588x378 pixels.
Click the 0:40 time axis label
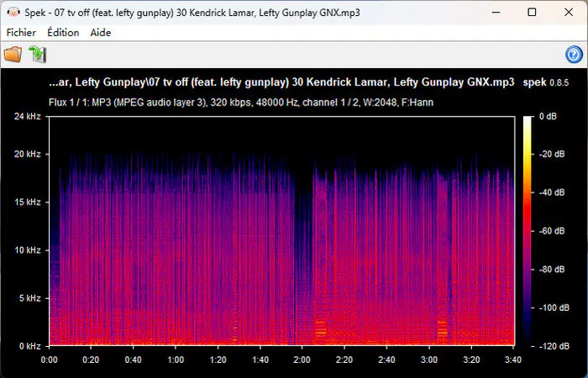tap(133, 360)
